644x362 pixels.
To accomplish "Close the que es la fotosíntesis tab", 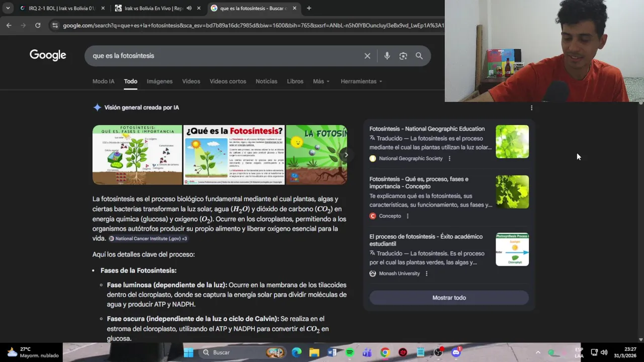I will pyautogui.click(x=295, y=8).
